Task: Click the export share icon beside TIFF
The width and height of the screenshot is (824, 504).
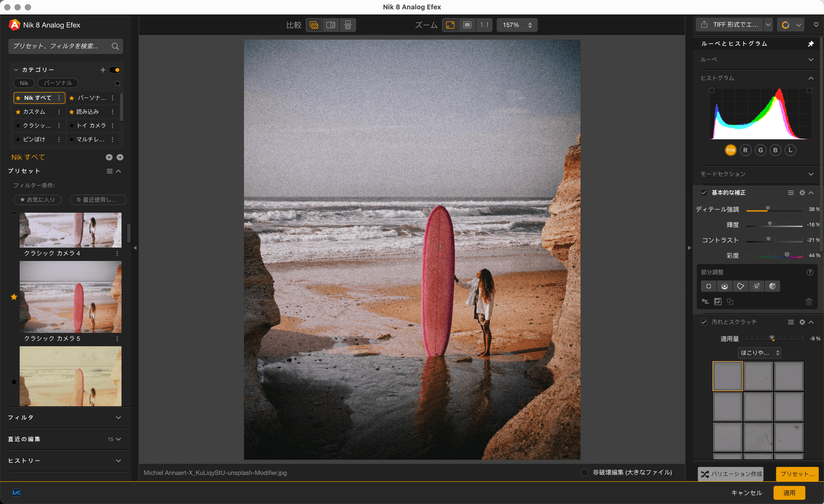Action: pyautogui.click(x=704, y=25)
